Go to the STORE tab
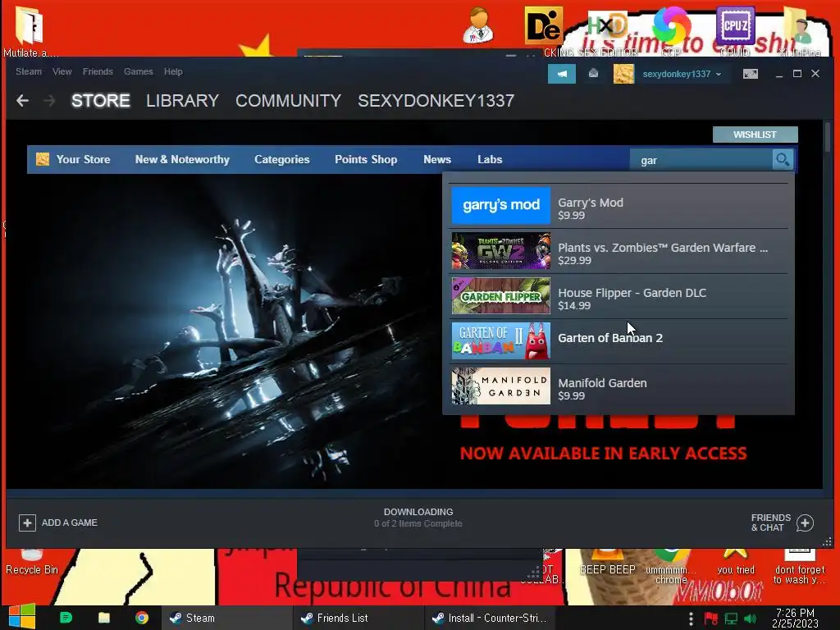The image size is (840, 630). (x=101, y=101)
